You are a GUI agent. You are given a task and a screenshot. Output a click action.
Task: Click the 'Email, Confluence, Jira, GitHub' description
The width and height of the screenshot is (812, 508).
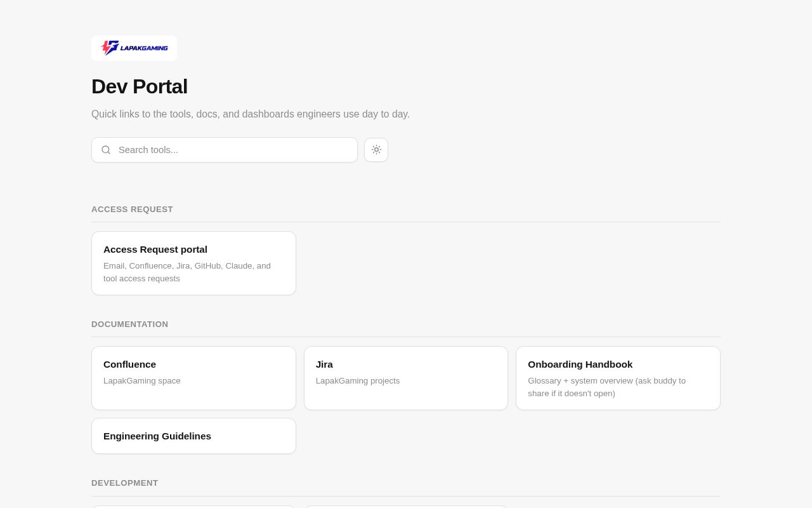tap(187, 272)
